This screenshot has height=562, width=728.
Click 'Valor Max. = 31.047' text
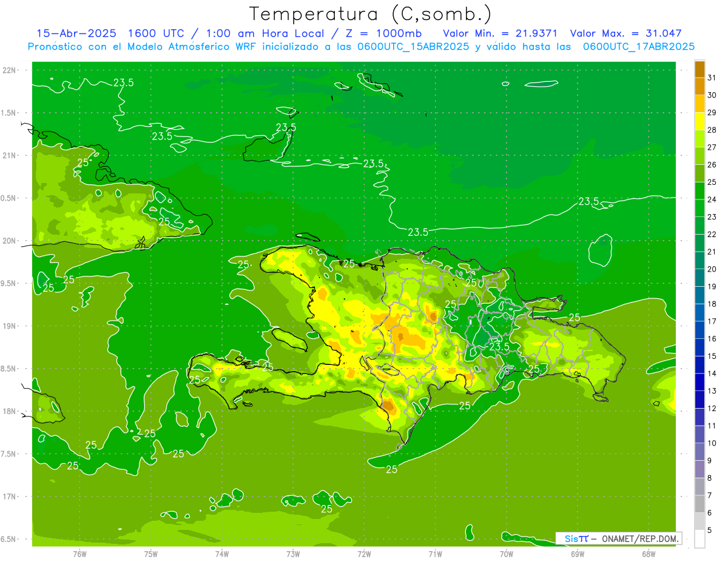pyautogui.click(x=626, y=33)
